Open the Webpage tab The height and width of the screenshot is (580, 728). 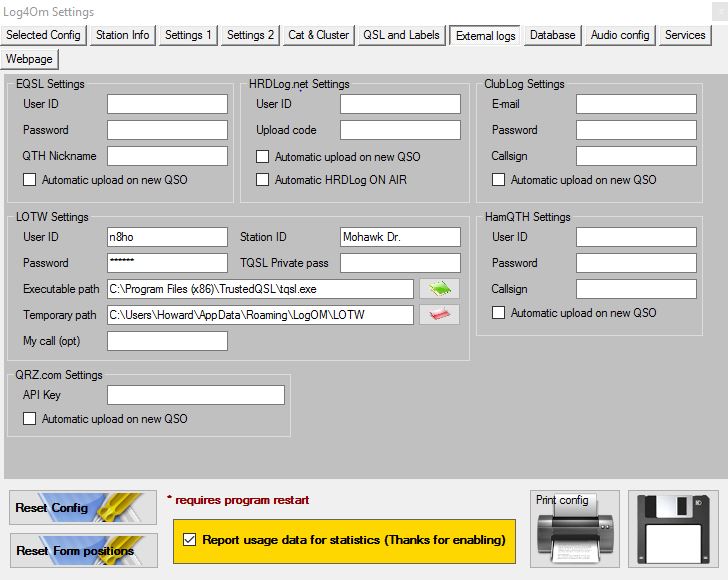pos(29,59)
